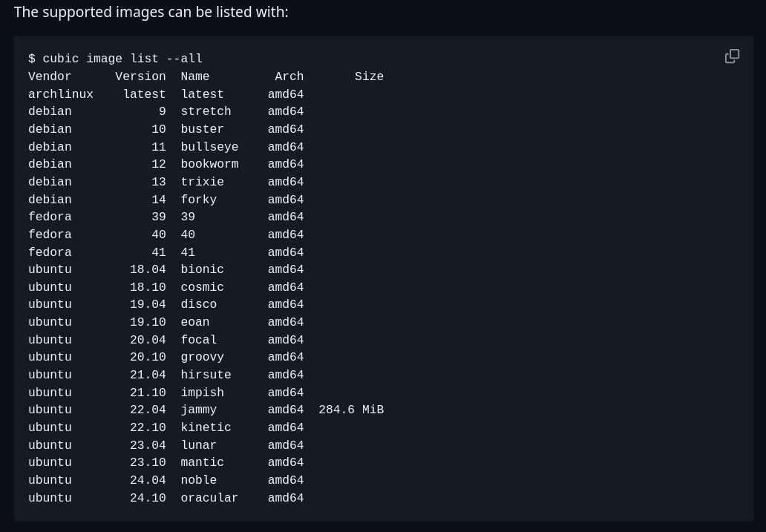Click the bookworm image name
The image size is (766, 532).
(209, 164)
